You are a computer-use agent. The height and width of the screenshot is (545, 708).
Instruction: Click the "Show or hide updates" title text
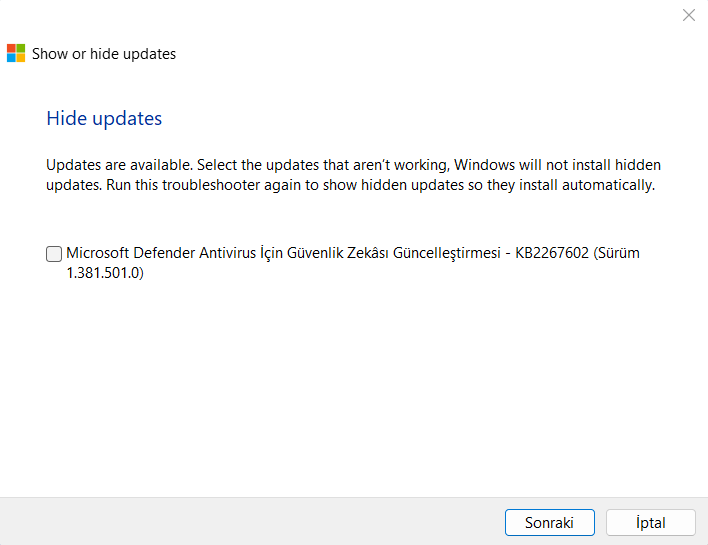tap(104, 54)
